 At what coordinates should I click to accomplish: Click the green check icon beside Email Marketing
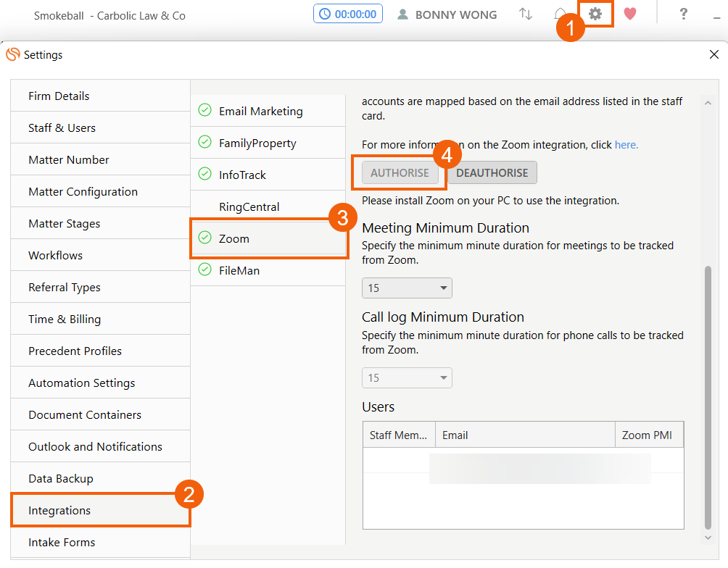[204, 110]
